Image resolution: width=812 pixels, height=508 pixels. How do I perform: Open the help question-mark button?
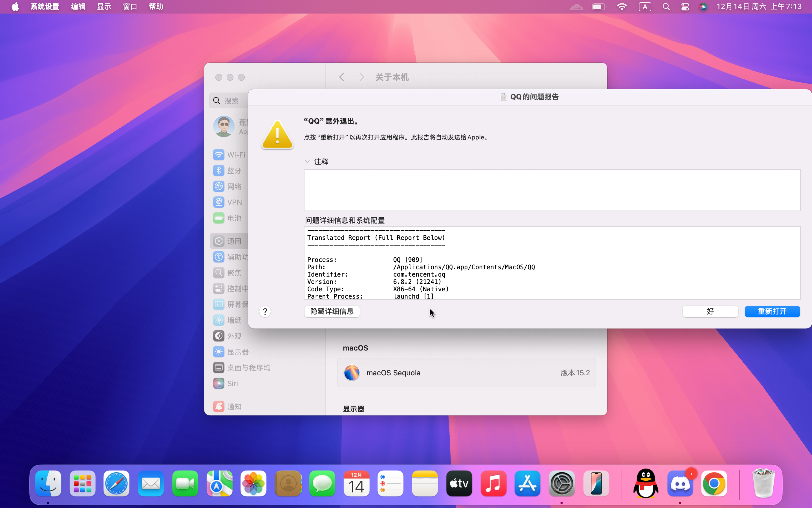[x=265, y=312]
